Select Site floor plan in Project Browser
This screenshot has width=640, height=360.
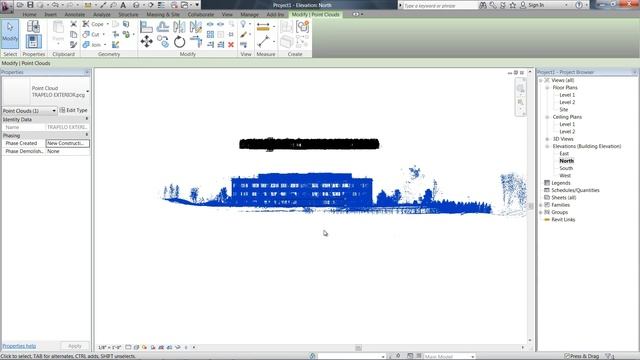[x=564, y=109]
